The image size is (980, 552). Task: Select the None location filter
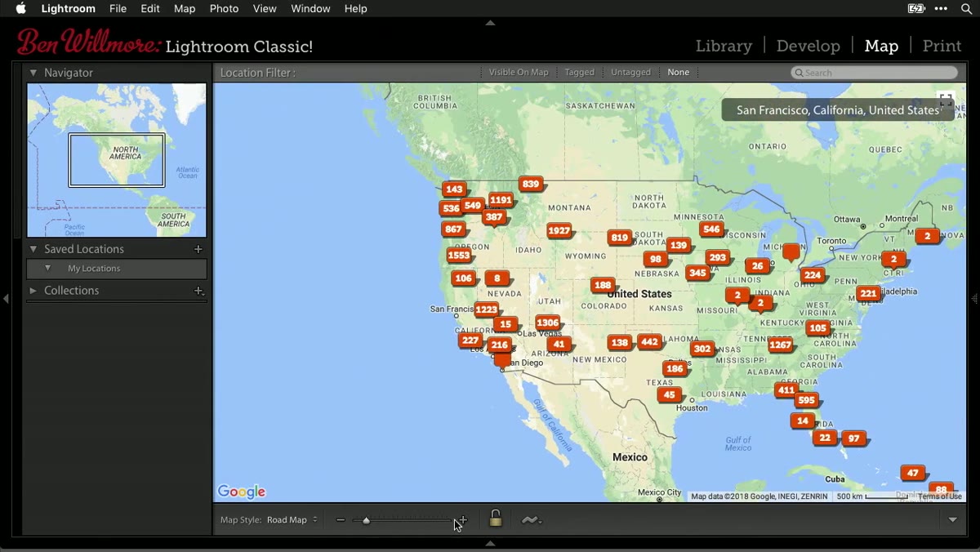(x=678, y=73)
